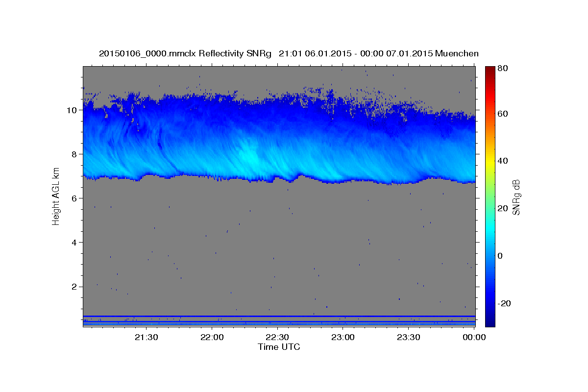Viewport: 588px width, 392px height.
Task: Click the colorbar value 40
Action: 502,161
